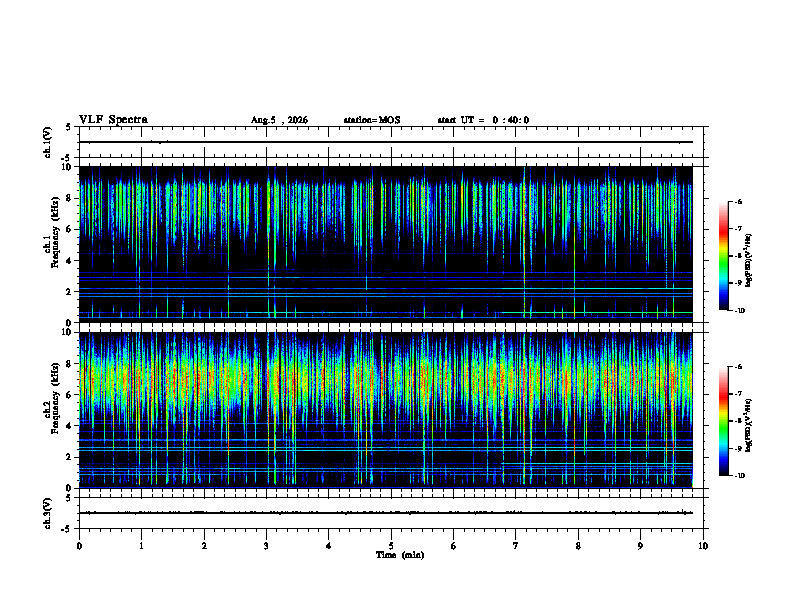Click the "-10" tick on ch.1 colorbar
Screen dimensions: 792x612
[739, 311]
